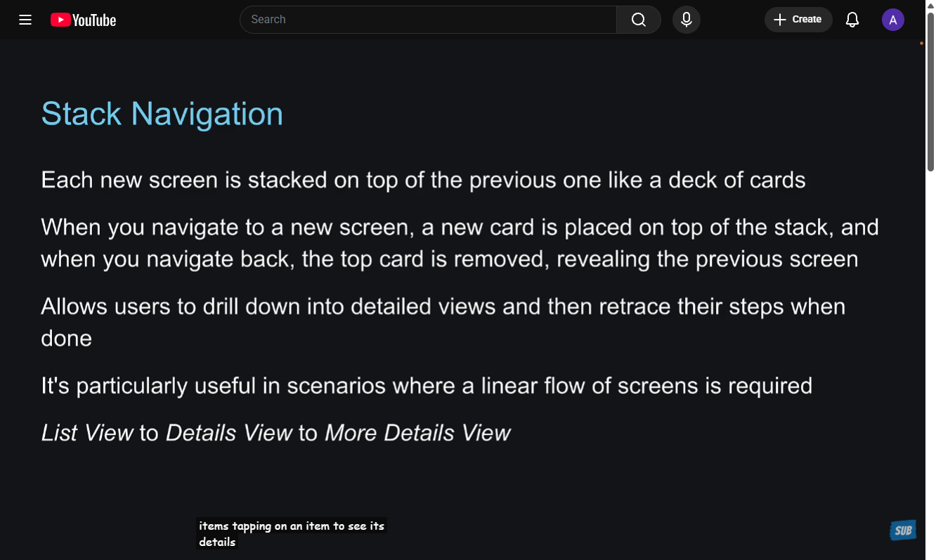Click the page scrollbar thumb
This screenshot has width=936, height=560.
pos(930,91)
